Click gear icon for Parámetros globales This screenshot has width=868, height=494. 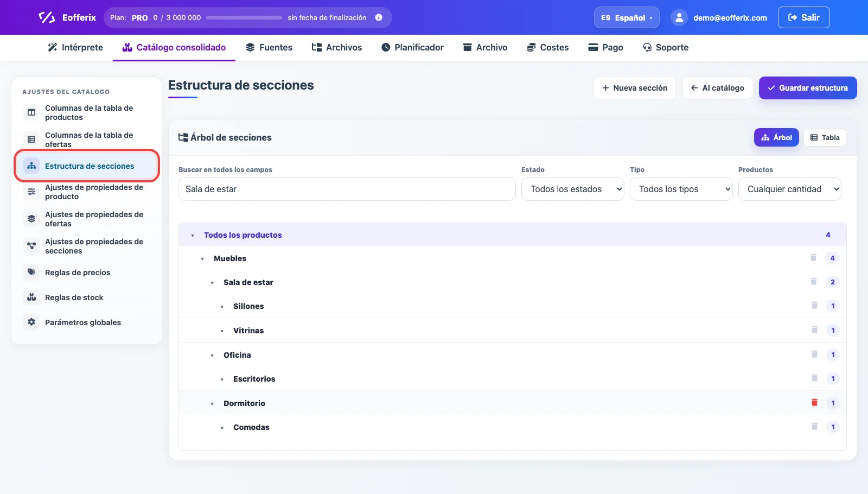[x=31, y=322]
